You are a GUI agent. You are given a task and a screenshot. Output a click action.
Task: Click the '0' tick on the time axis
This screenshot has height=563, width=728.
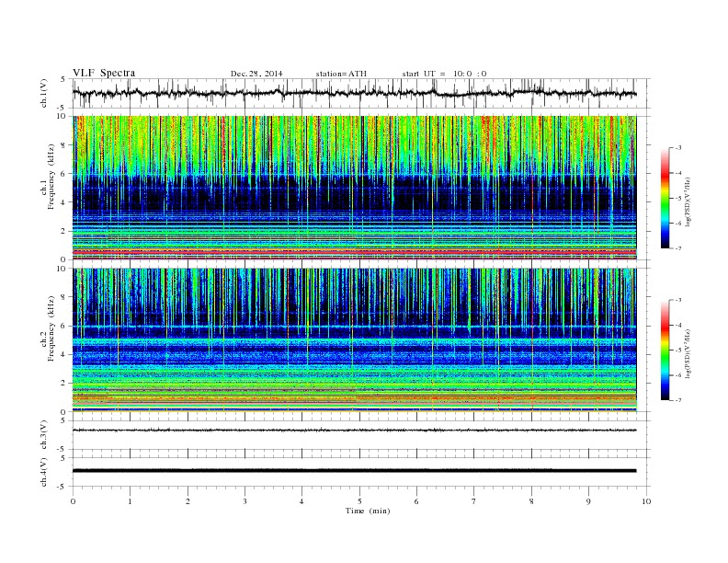click(x=73, y=501)
